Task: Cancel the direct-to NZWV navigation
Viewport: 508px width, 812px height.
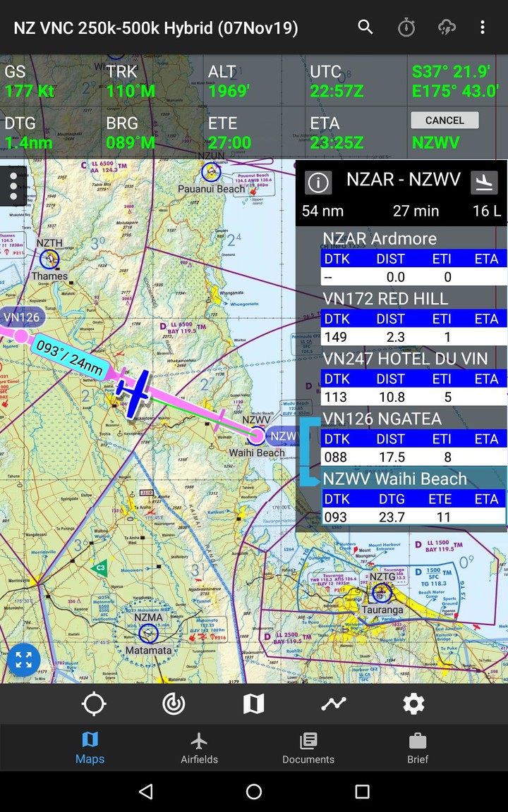Action: 445,121
